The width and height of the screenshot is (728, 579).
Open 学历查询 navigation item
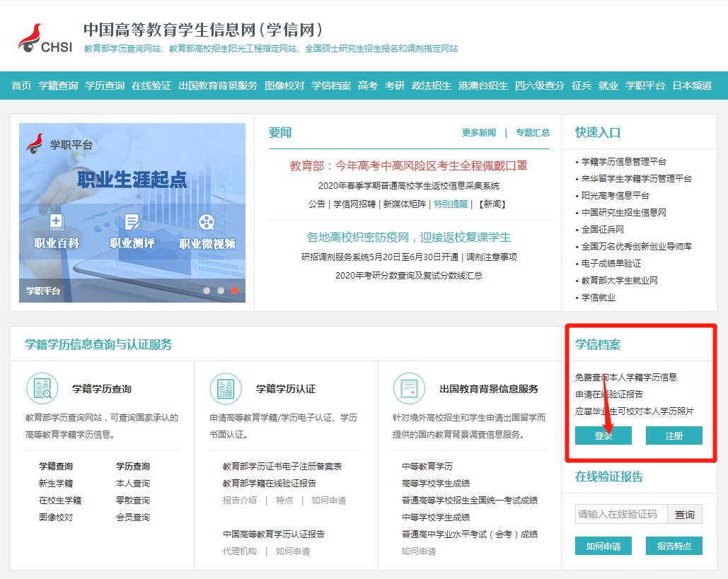pos(105,86)
